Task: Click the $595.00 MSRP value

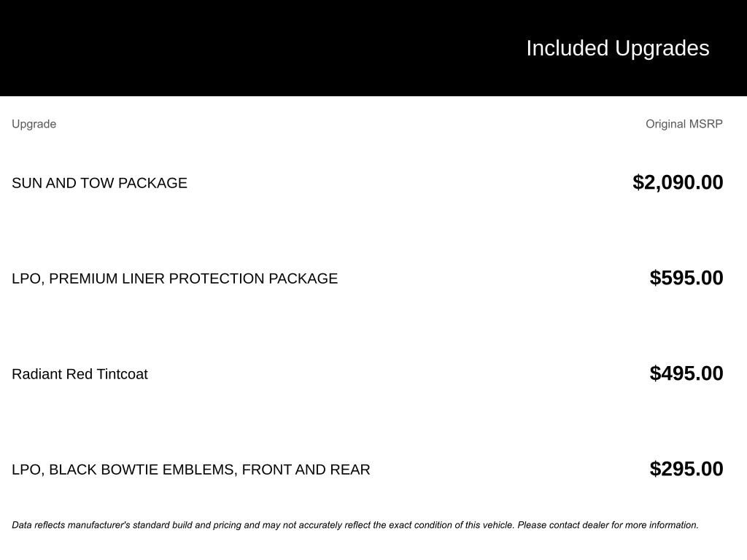Action: pos(686,278)
